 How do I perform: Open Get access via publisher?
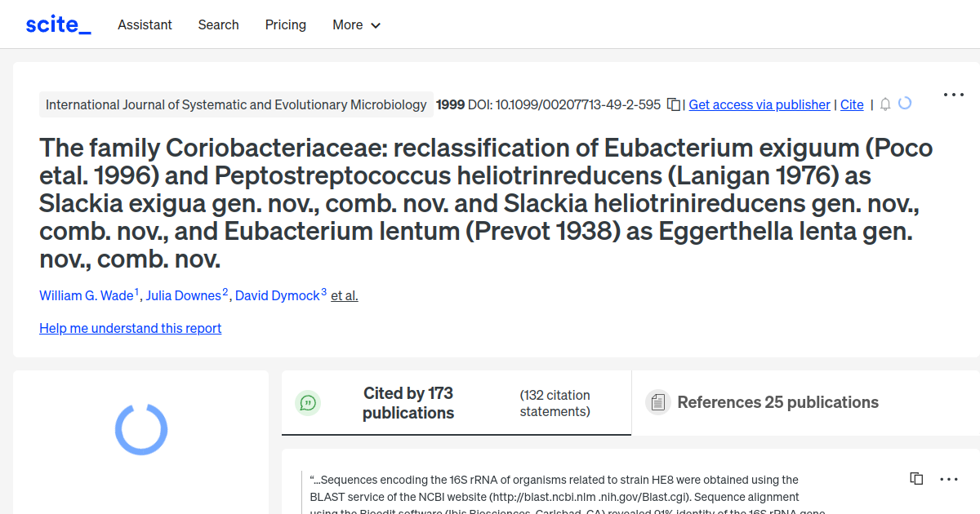(759, 104)
